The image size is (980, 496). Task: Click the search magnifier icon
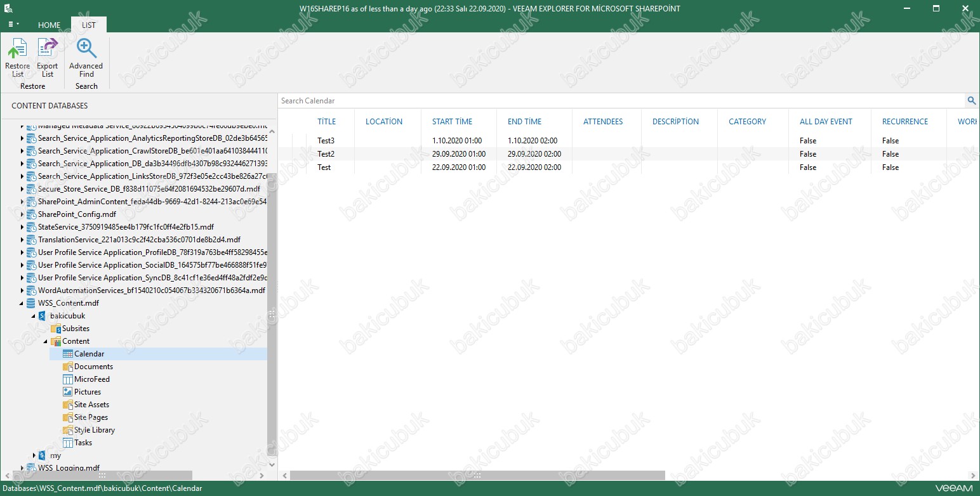[971, 100]
